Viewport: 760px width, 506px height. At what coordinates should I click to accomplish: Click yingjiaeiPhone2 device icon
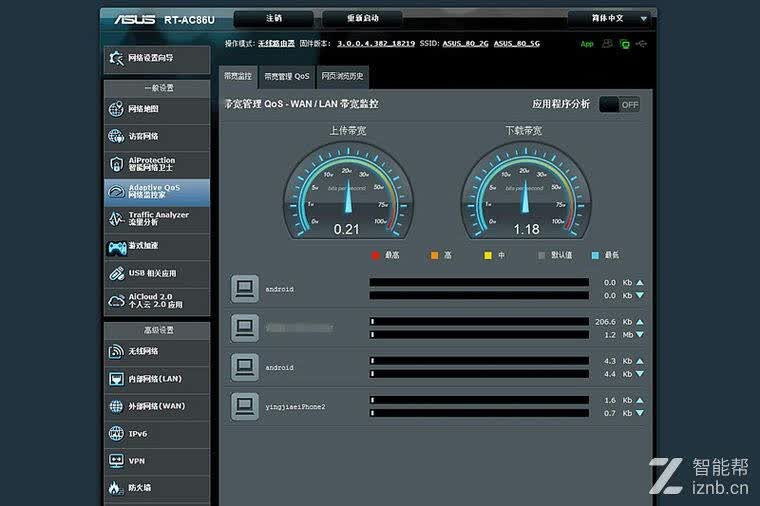244,406
